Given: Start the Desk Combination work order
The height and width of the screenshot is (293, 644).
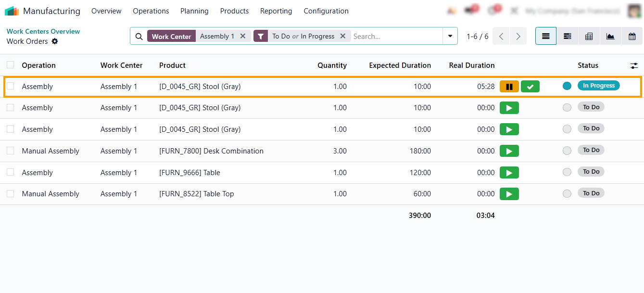Looking at the screenshot, I should [x=509, y=151].
